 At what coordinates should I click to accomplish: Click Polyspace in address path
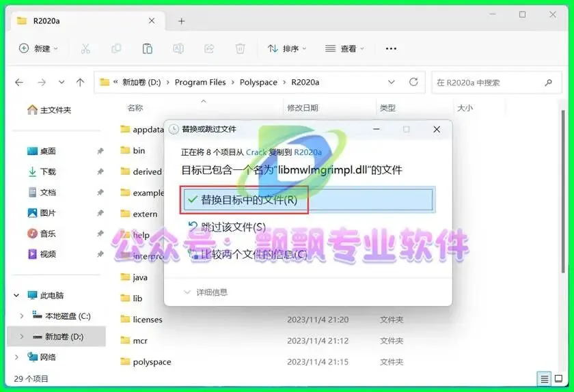tap(258, 83)
